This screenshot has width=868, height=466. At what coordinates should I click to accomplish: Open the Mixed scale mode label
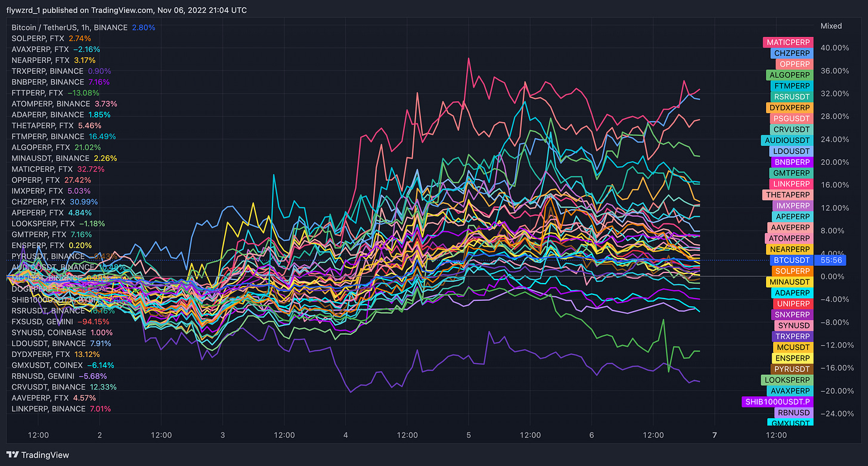831,26
